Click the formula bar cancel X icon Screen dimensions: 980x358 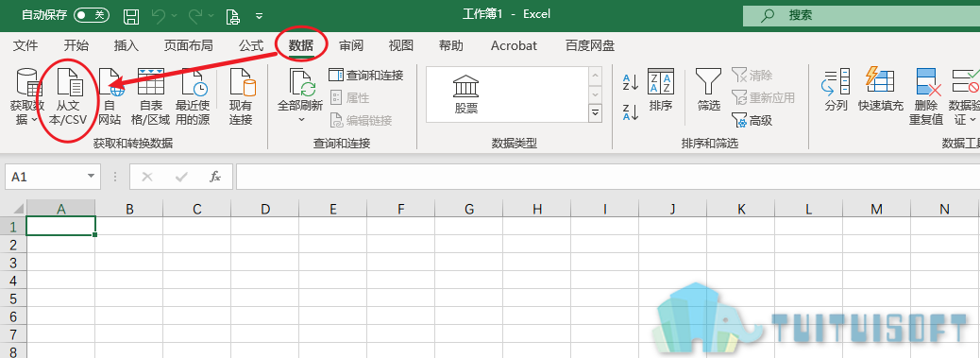(147, 177)
